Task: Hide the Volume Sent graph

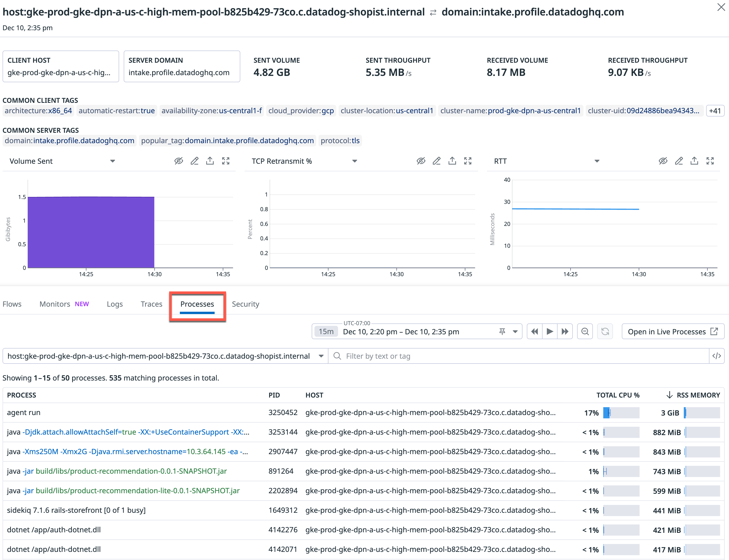Action: click(179, 161)
